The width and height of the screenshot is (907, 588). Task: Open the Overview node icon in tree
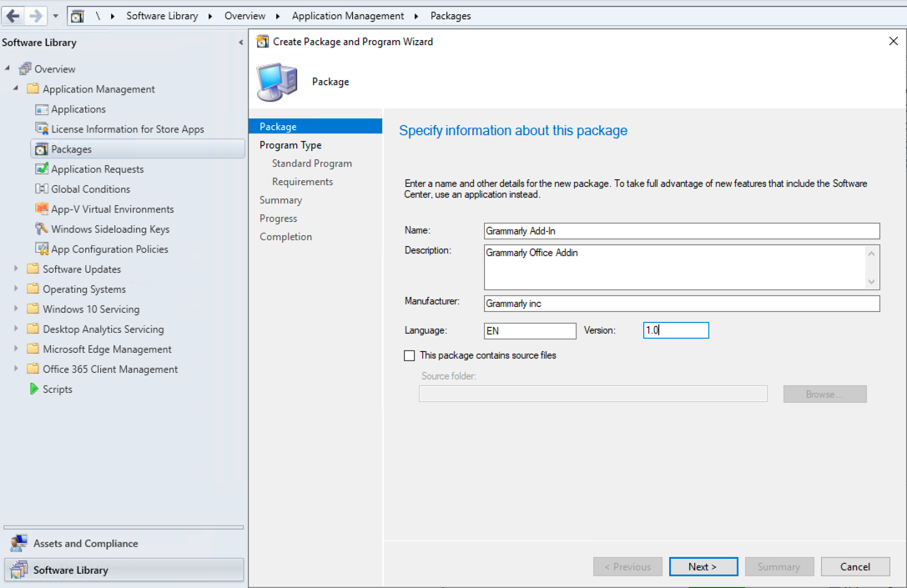point(25,68)
